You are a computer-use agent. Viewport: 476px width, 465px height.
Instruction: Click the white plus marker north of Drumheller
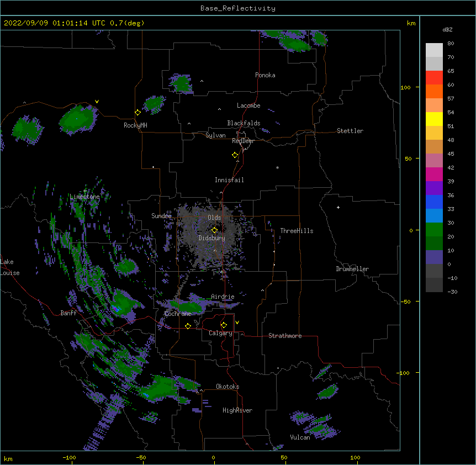coord(338,207)
